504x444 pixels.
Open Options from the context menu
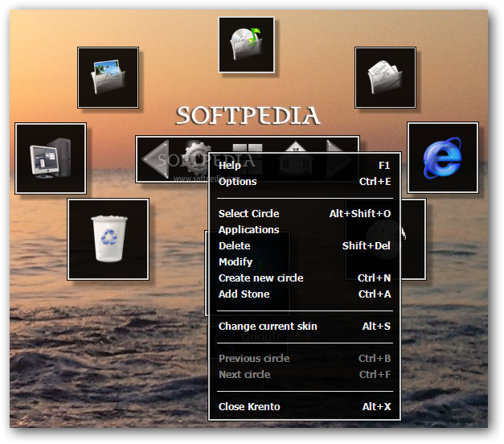click(x=304, y=182)
